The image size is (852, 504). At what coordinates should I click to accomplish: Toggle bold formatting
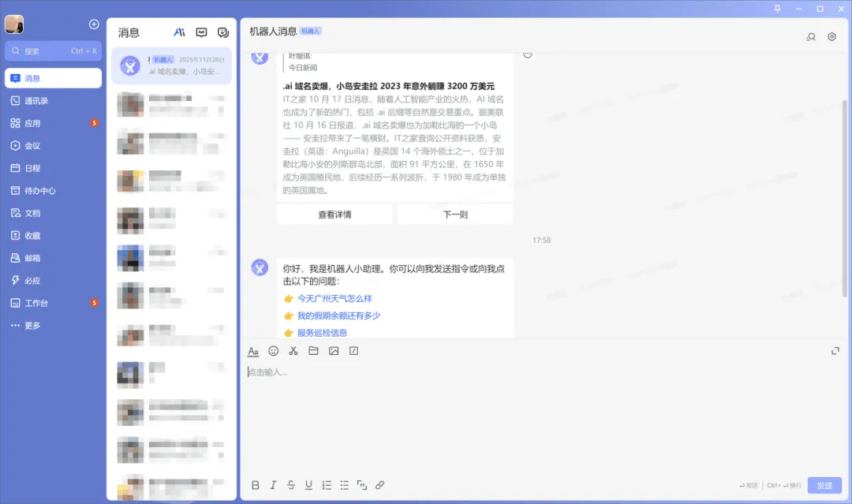[256, 485]
